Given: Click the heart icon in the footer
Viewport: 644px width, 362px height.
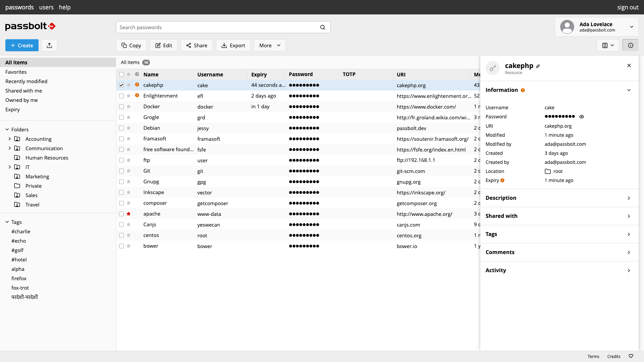Looking at the screenshot, I should (x=631, y=356).
